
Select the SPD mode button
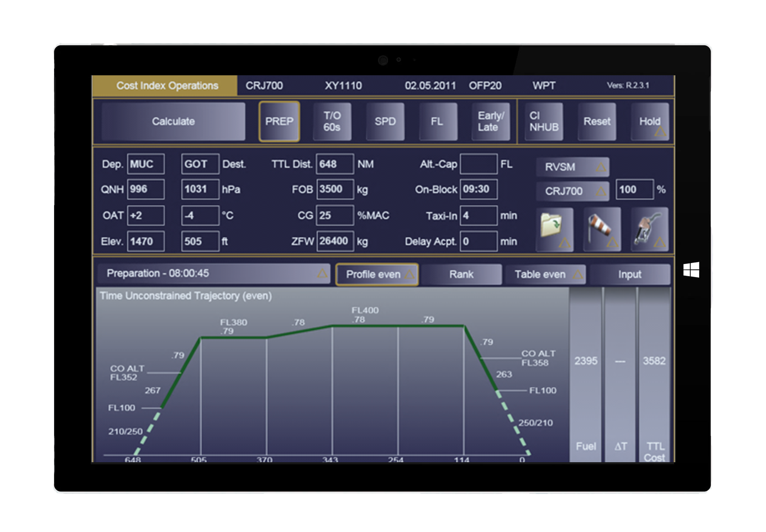click(385, 122)
